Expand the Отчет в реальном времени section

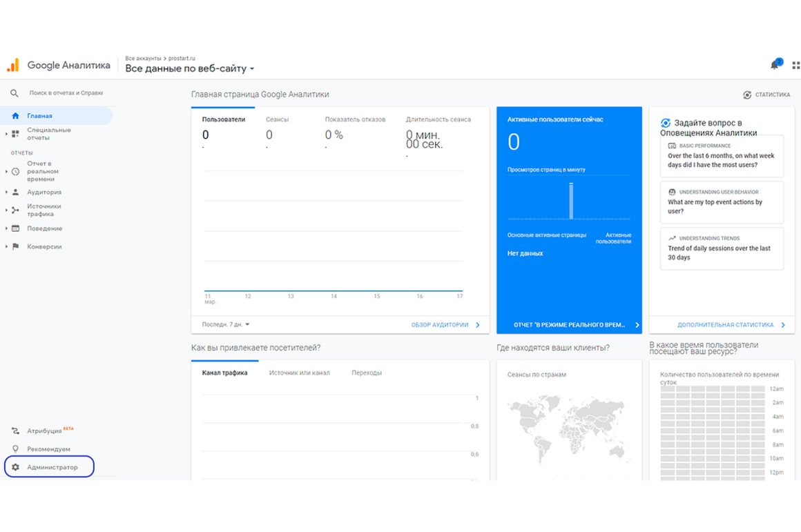pyautogui.click(x=6, y=172)
